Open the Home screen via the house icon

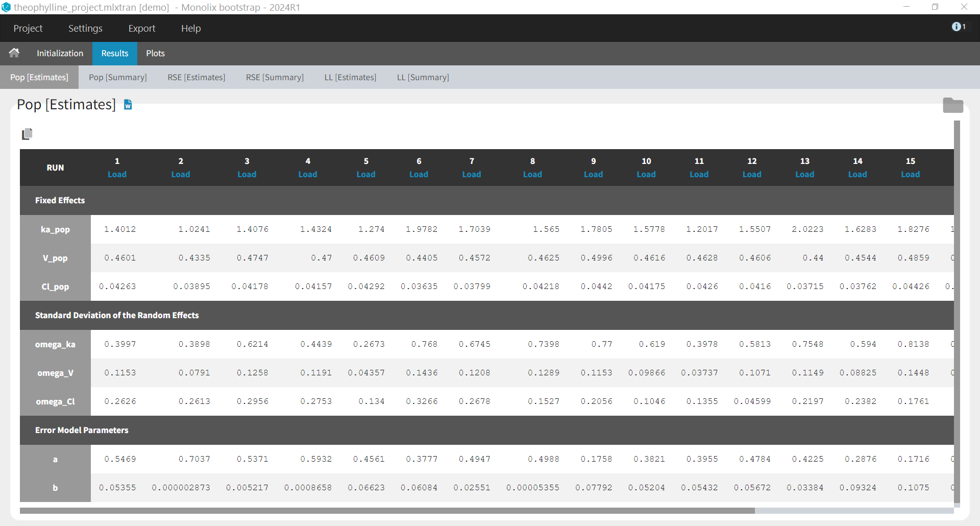click(x=14, y=53)
